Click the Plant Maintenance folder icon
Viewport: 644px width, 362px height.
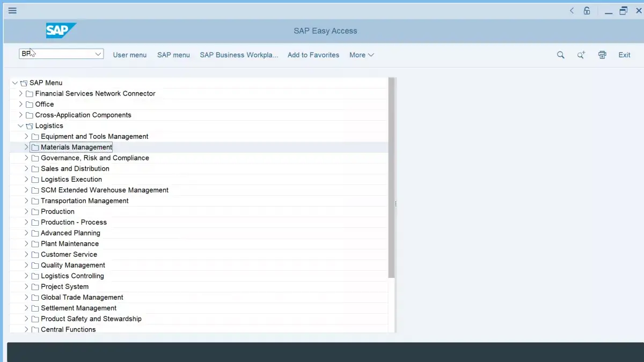point(35,243)
